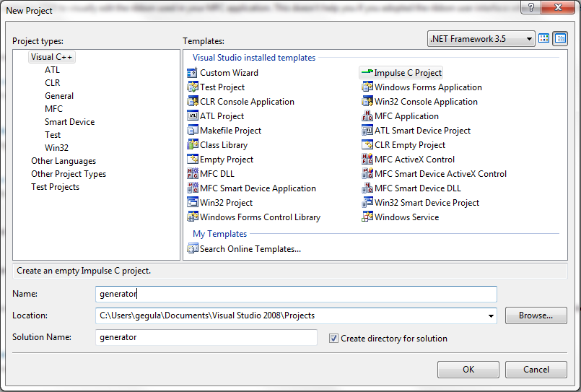Select the MFC Smart Device DLL icon
This screenshot has height=392, width=581.
(x=367, y=188)
